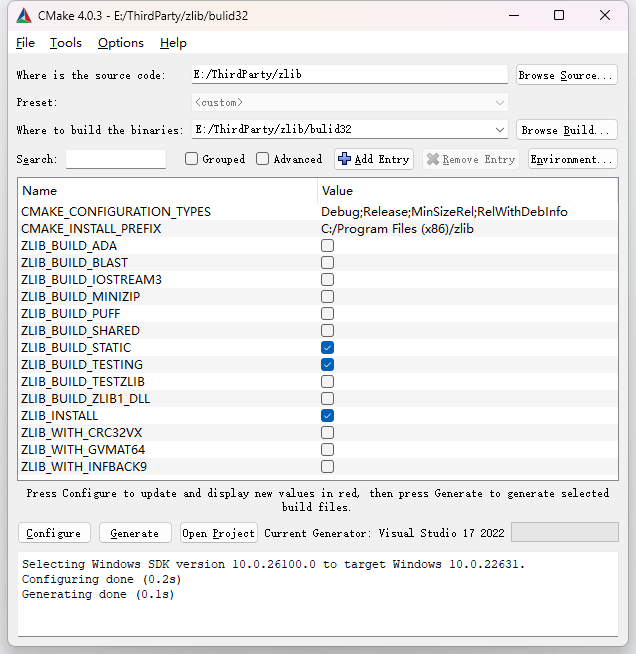Enable ZLIB_BUILD_SHARED checkbox
The image size is (636, 654).
tap(327, 331)
